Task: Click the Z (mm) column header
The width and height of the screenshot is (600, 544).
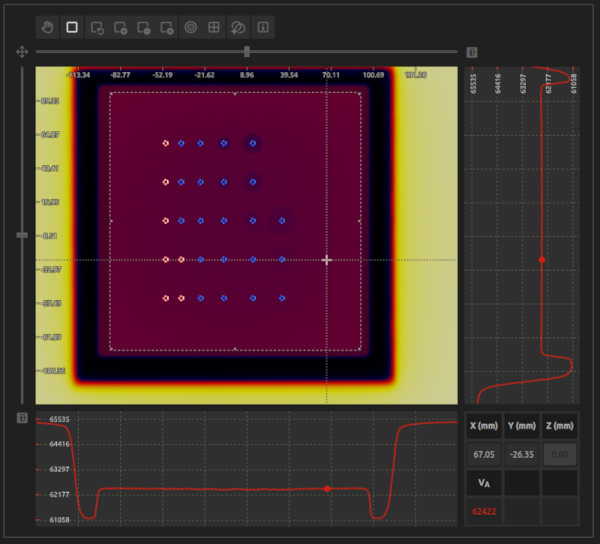Action: (x=559, y=426)
